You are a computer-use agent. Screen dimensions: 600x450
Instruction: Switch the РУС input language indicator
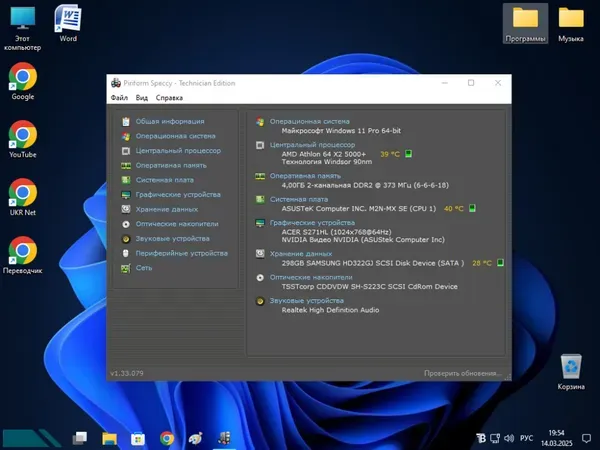(527, 439)
